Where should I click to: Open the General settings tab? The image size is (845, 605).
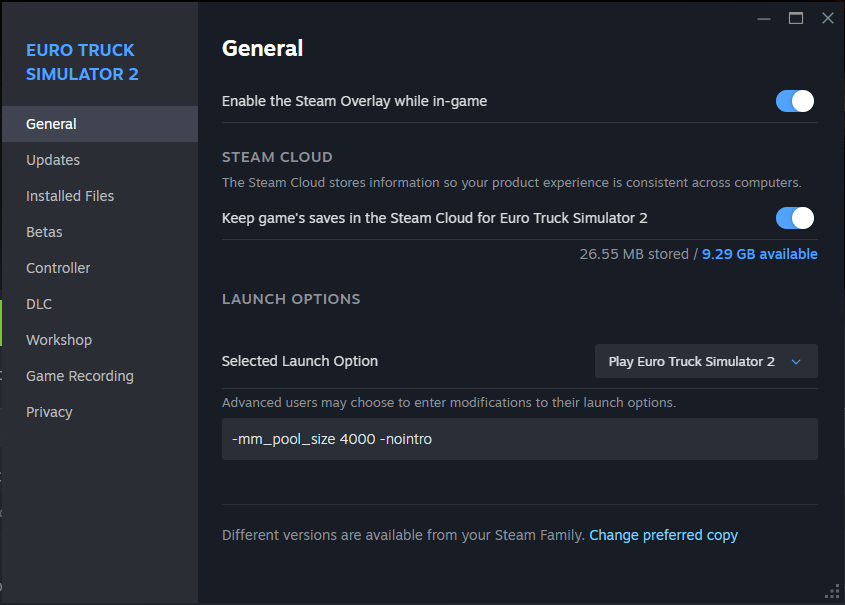pyautogui.click(x=51, y=124)
